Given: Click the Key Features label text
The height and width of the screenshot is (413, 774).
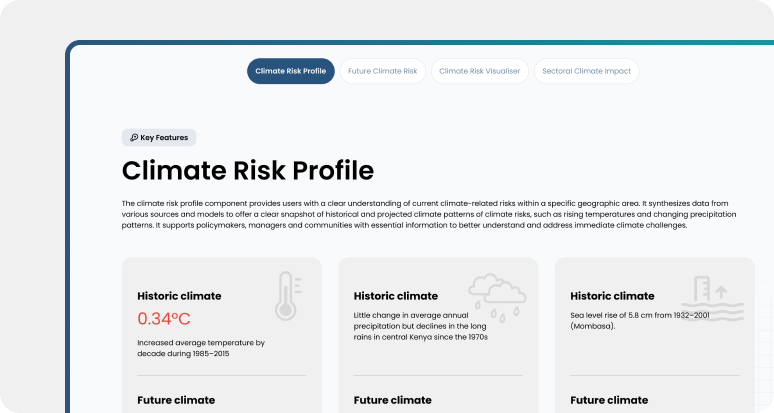Looking at the screenshot, I should (164, 138).
